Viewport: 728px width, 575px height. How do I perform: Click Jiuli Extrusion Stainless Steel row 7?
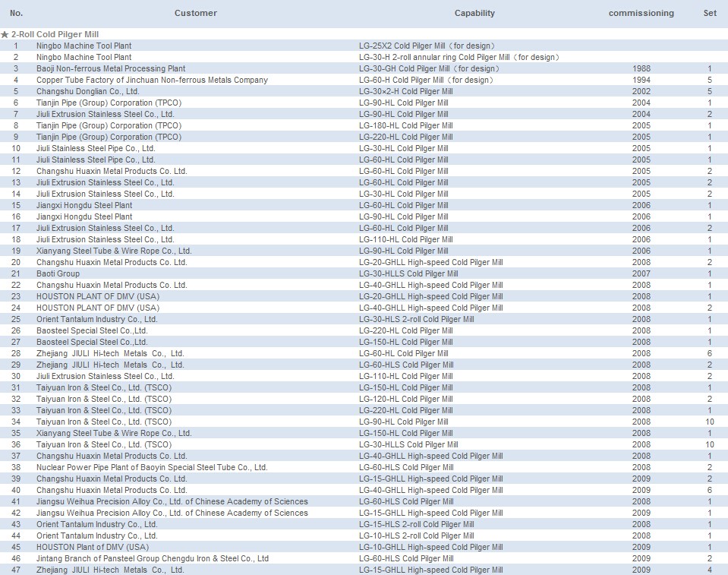tap(106, 114)
